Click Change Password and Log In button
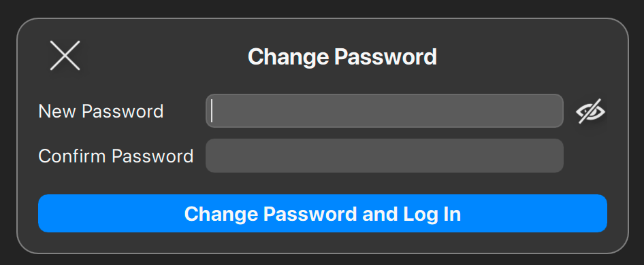This screenshot has height=265, width=644. click(x=323, y=213)
